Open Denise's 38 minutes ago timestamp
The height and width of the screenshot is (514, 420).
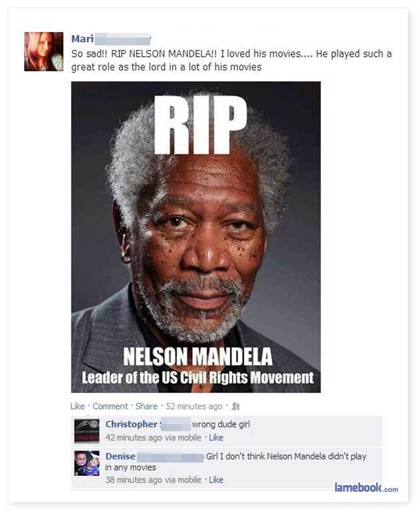pos(153,480)
